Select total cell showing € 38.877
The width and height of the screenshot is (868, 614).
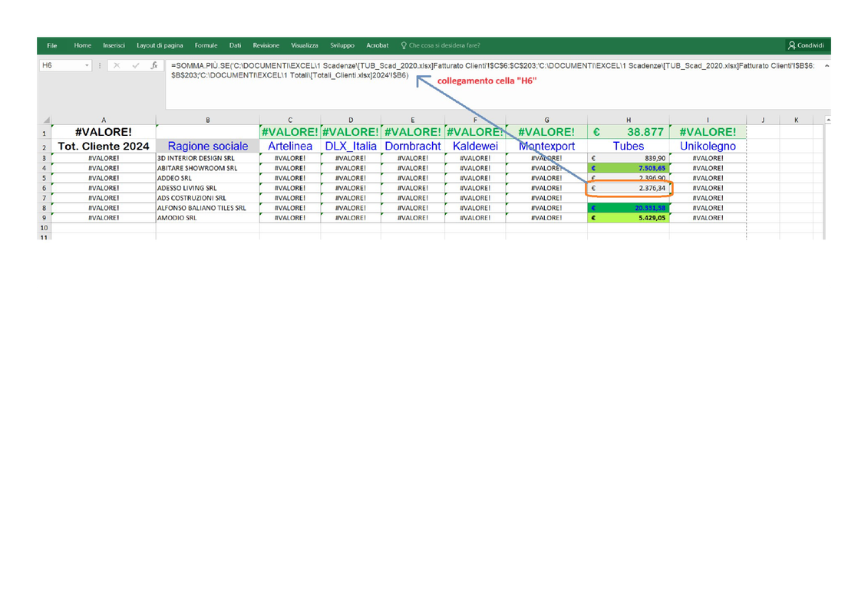click(x=629, y=132)
